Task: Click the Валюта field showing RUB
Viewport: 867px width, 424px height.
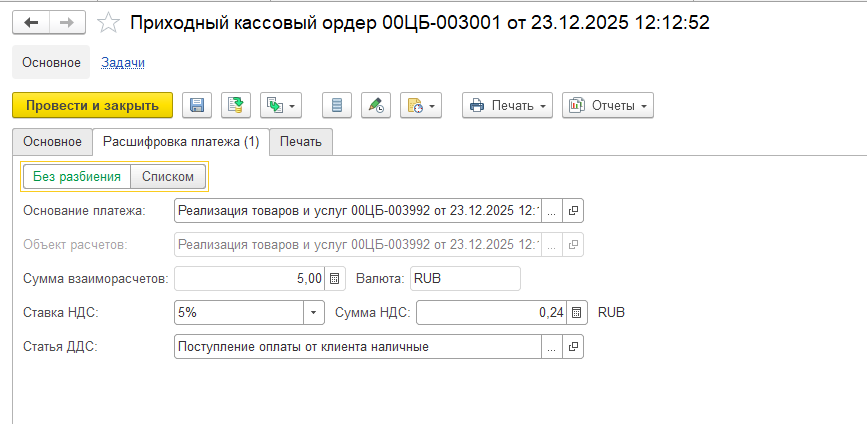Action: click(465, 279)
